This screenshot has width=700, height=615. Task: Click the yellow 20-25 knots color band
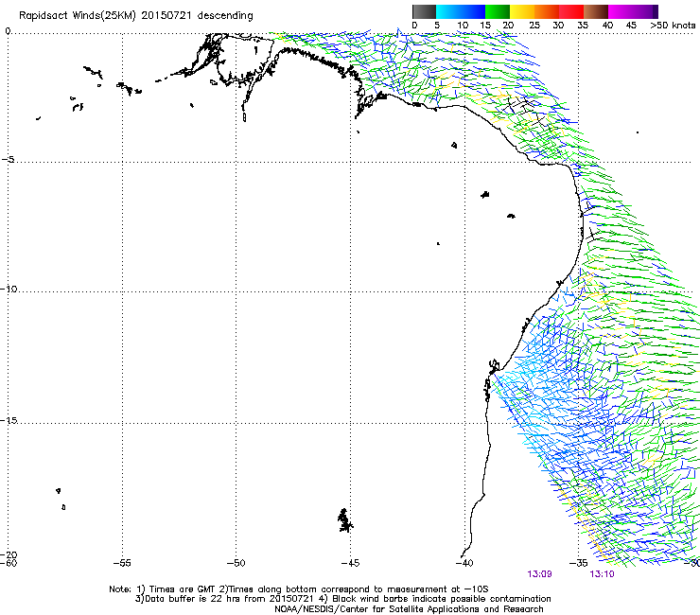(x=522, y=11)
